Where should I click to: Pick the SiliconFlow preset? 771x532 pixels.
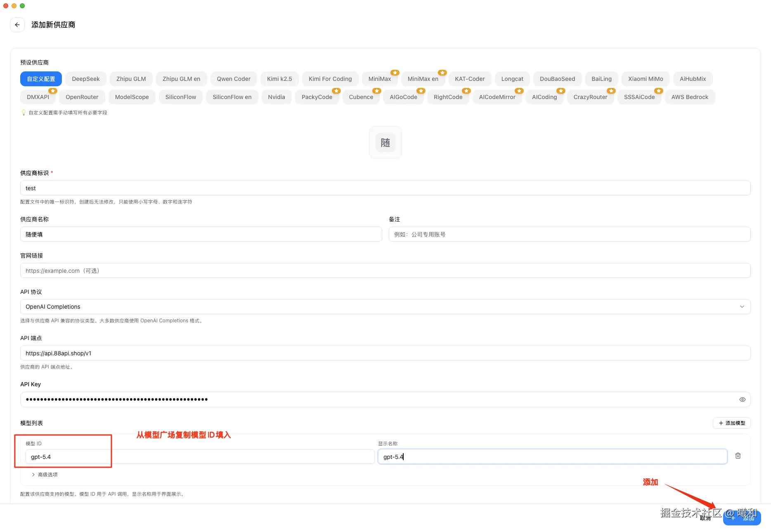181,97
